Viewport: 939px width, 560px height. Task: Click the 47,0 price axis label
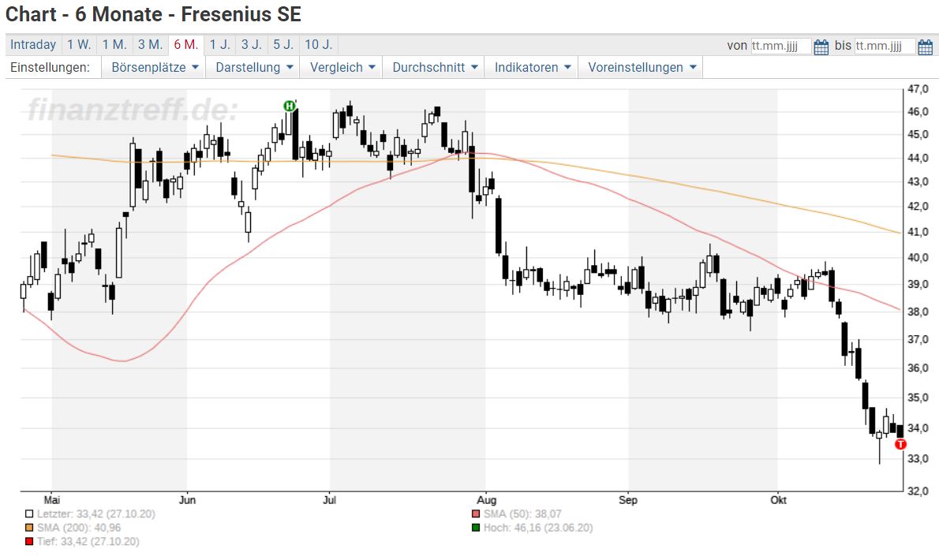pos(918,89)
